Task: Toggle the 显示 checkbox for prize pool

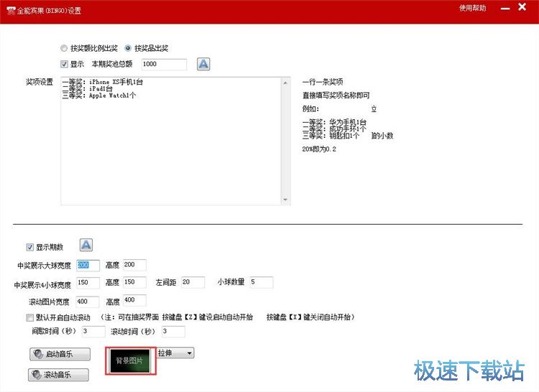Action: pos(64,64)
